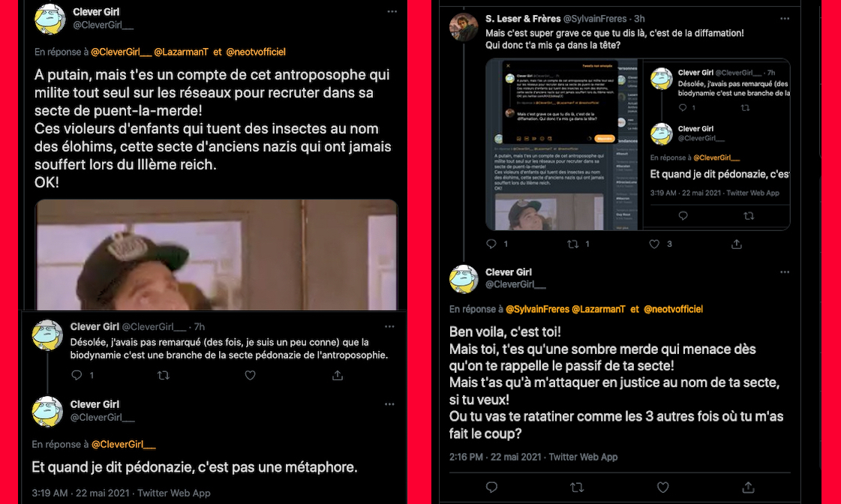Share the S. Leser & Frères tweet
Screen dimensions: 841x504
pyautogui.click(x=737, y=244)
